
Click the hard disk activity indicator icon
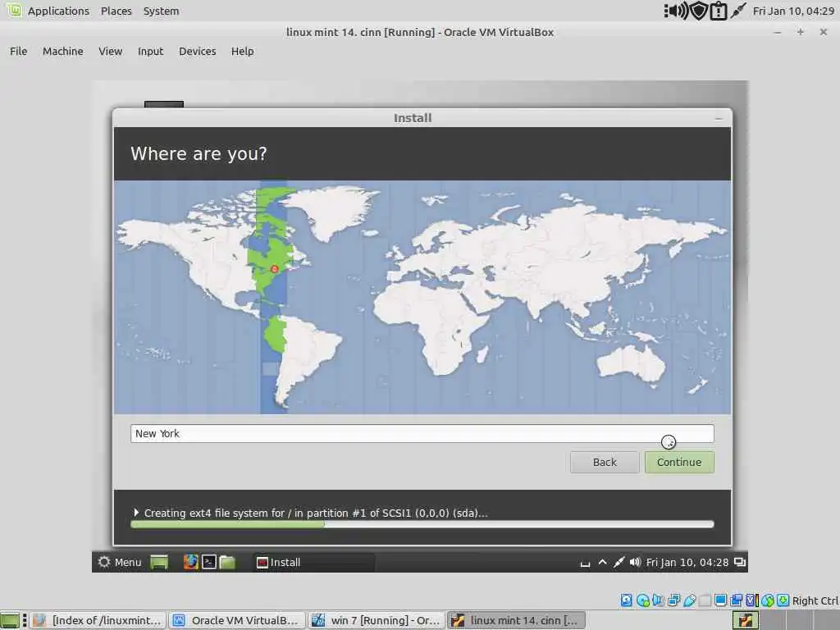[626, 600]
